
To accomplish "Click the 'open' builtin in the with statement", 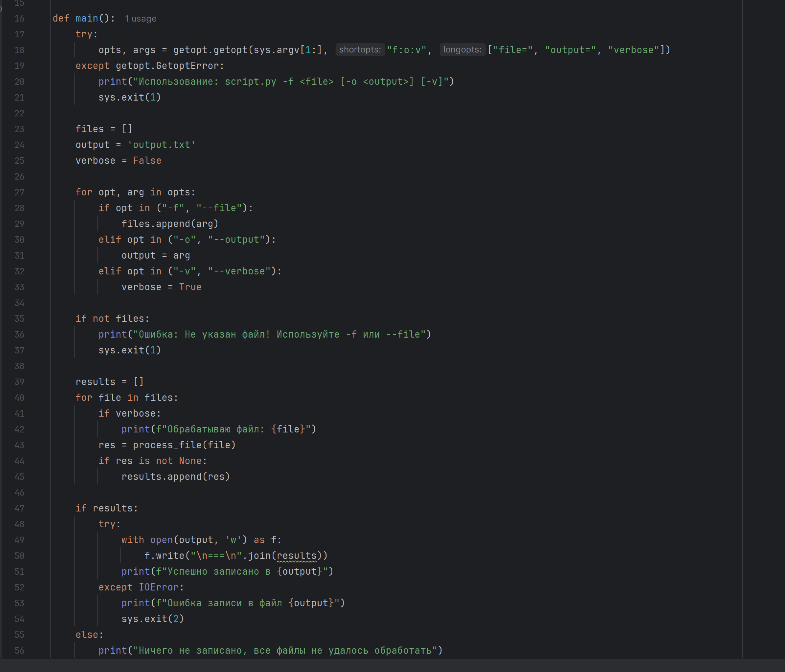I will coord(161,540).
